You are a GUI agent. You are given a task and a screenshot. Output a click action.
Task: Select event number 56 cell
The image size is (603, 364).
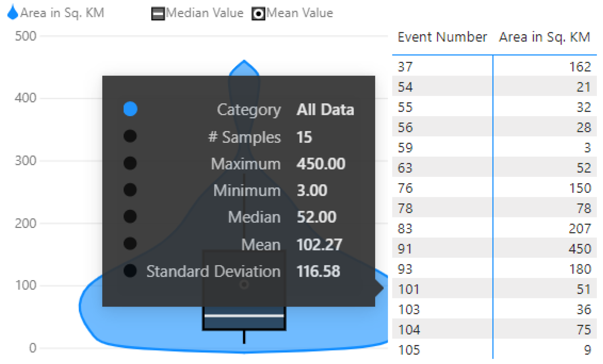(405, 127)
